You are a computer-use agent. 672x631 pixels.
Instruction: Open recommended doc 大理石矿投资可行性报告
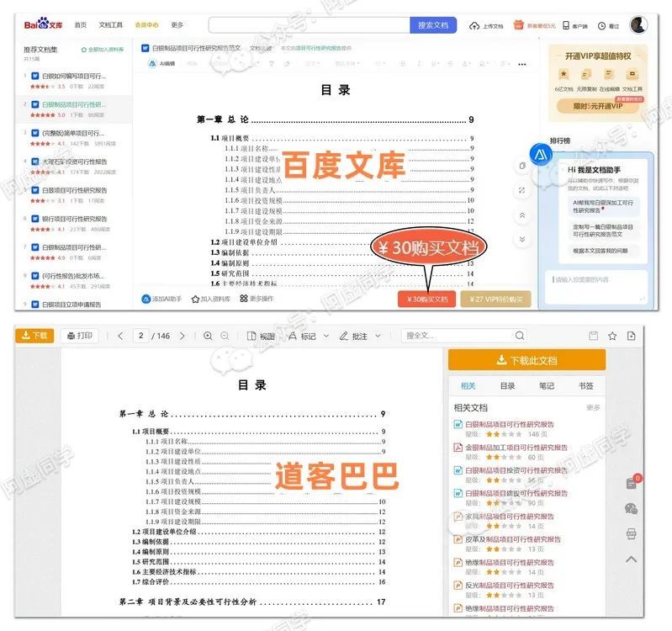coord(75,162)
